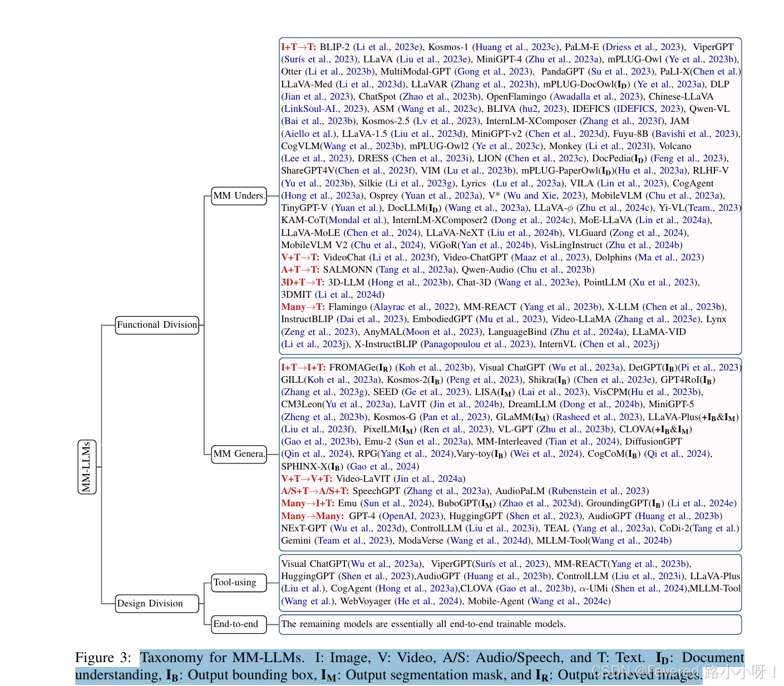This screenshot has width=784, height=686.
Task: Open the Fuyu-8B citation Bavishi et al., 2023
Action: coord(696,134)
